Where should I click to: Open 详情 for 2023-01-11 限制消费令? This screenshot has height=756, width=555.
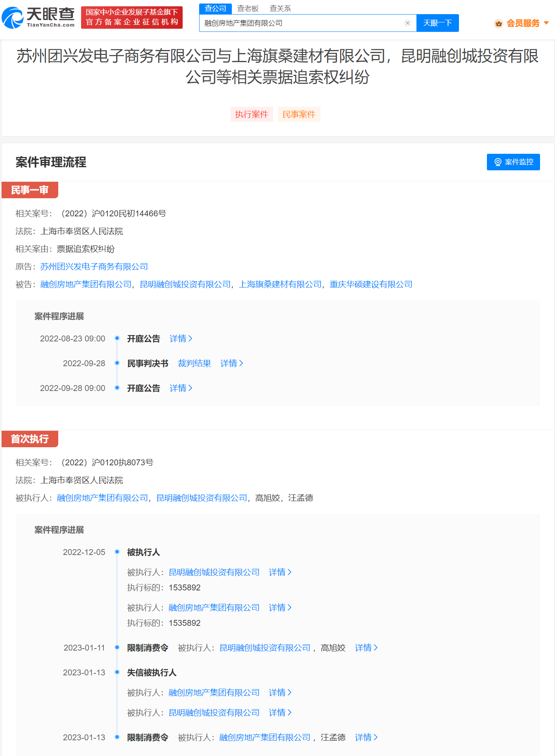coord(366,648)
